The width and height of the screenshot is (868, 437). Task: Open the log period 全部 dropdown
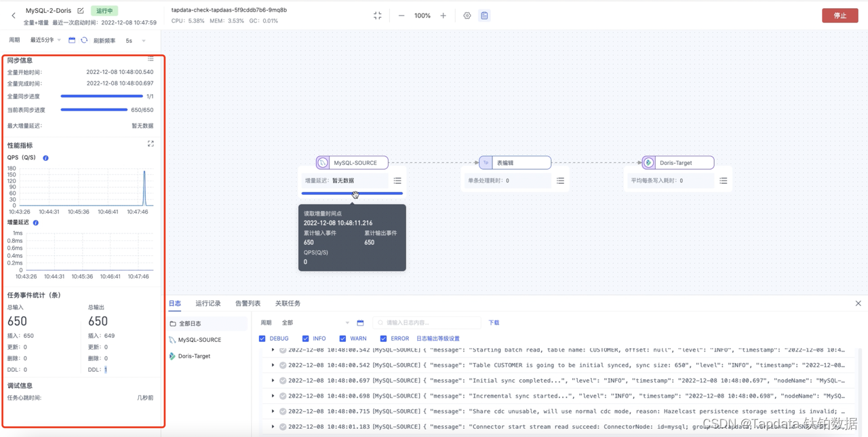click(x=315, y=323)
